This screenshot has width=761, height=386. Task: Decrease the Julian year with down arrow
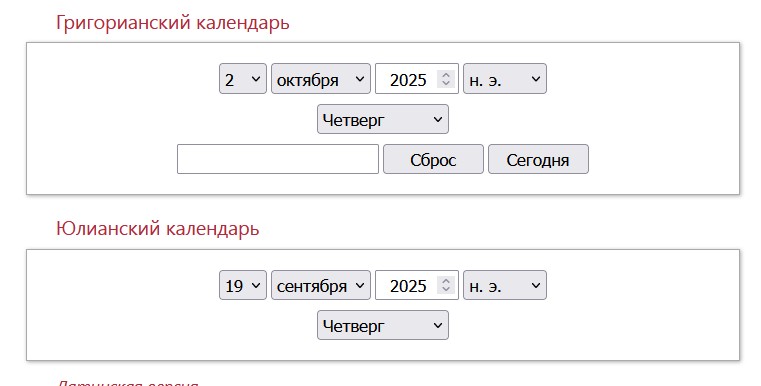tap(446, 289)
